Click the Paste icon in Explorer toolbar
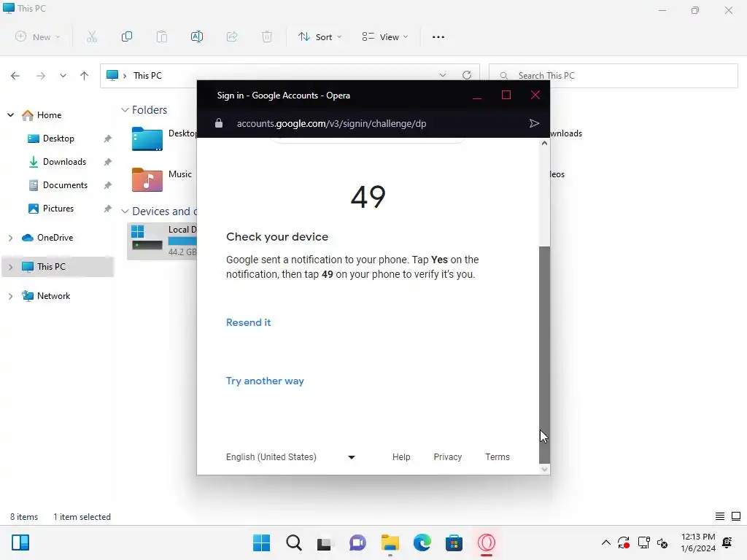Screen dimensions: 747x560 (x=162, y=36)
